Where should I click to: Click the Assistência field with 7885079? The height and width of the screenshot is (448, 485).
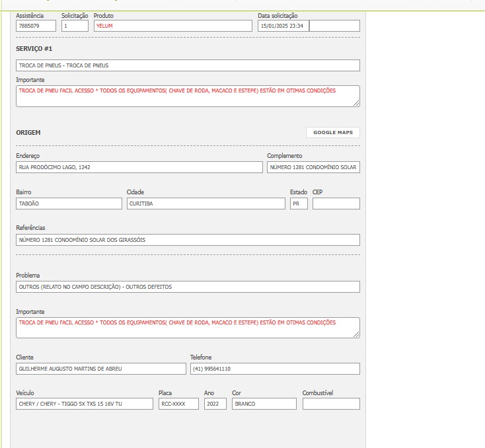(x=36, y=26)
